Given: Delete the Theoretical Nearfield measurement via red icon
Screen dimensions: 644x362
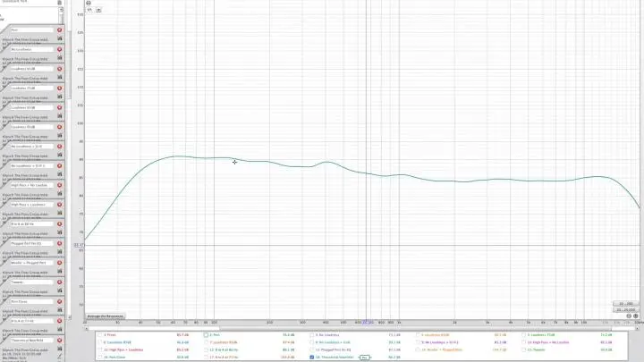Looking at the screenshot, I should coord(60,341).
